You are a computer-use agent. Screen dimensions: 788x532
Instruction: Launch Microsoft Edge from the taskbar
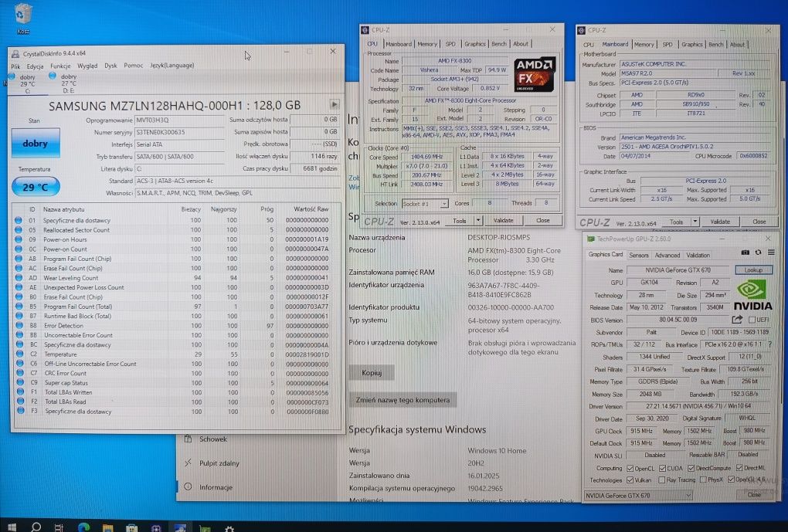[x=84, y=527]
